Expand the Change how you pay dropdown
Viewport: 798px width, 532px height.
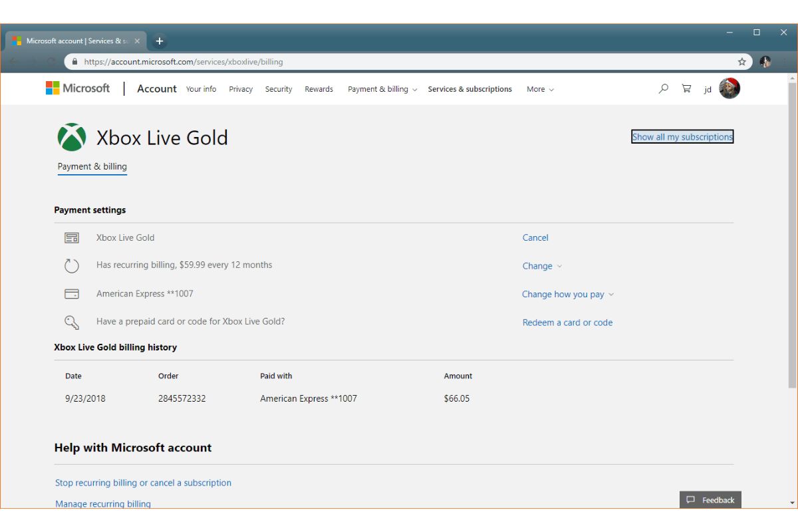click(567, 294)
